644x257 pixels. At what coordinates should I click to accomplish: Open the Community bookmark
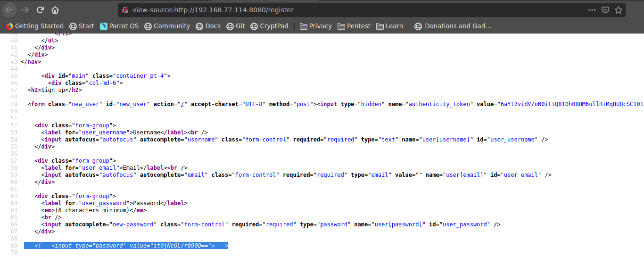(x=167, y=26)
